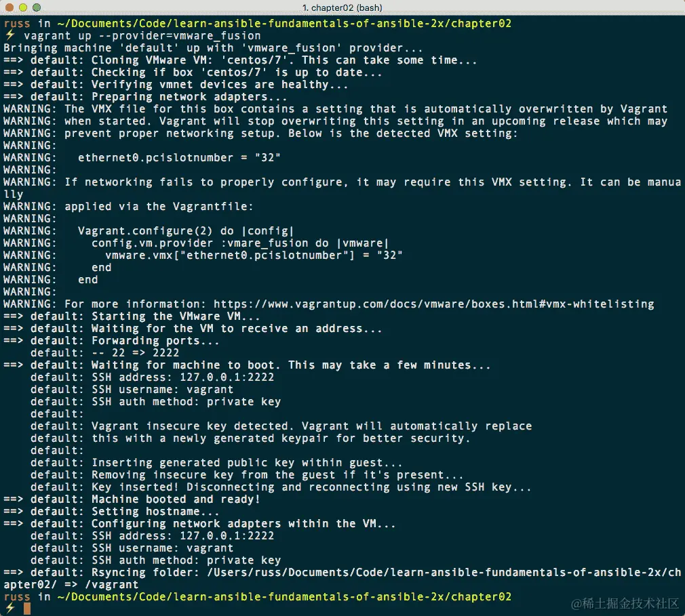This screenshot has height=616, width=685.
Task: Click the 'Rsyncing folder:' output line
Action: click(x=342, y=579)
